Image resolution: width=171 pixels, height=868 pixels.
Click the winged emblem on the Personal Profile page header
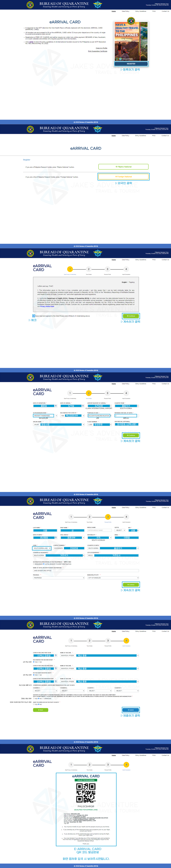97,501
